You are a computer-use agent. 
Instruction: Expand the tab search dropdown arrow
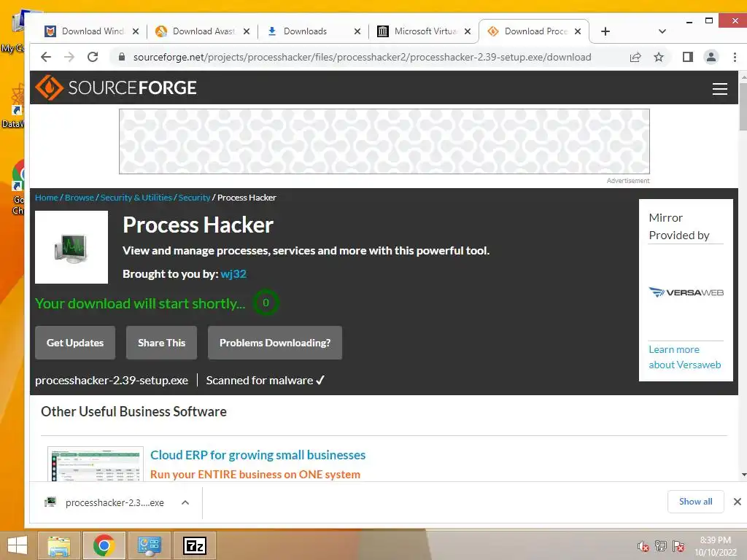(662, 31)
